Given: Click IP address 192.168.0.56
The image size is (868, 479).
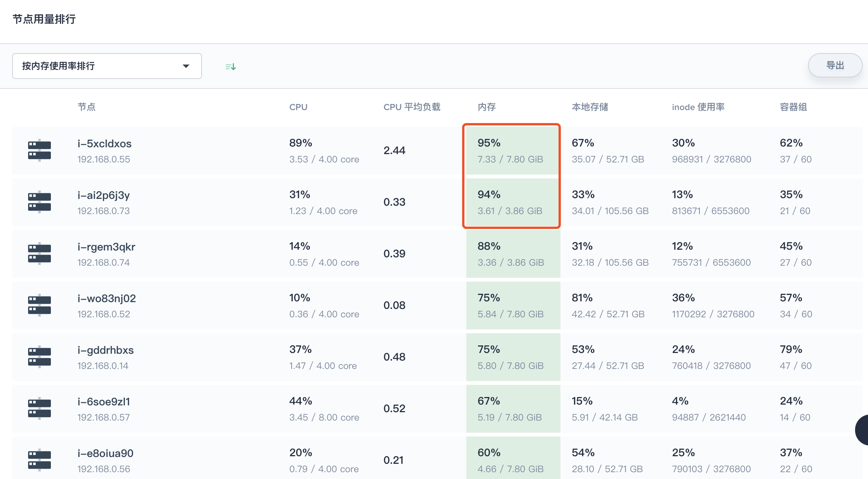Looking at the screenshot, I should click(x=104, y=469).
